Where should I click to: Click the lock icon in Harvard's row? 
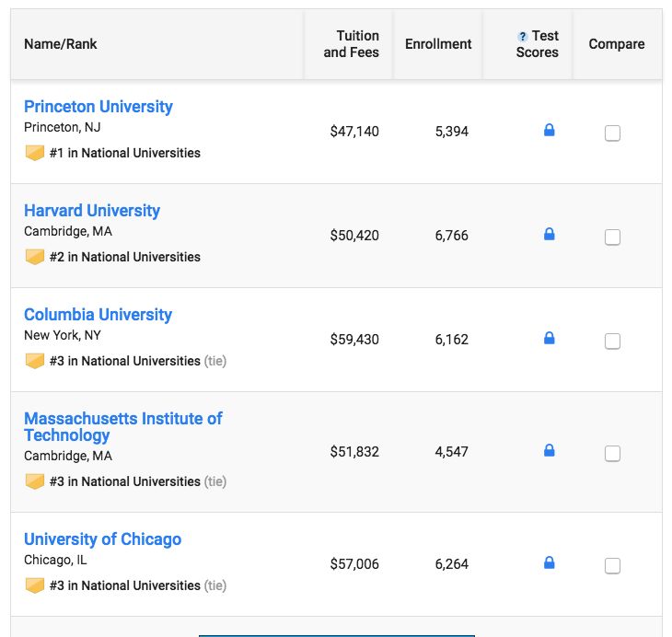tap(550, 235)
